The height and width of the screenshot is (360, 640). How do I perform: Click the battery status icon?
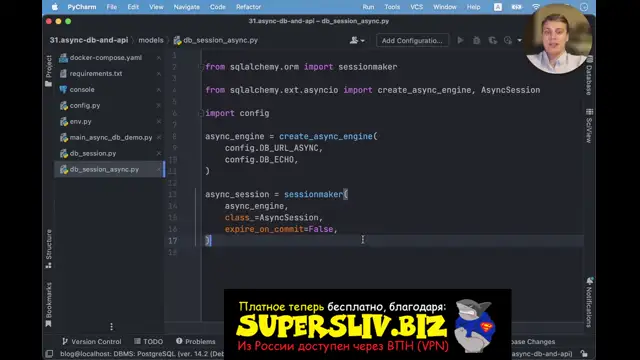(x=517, y=7)
